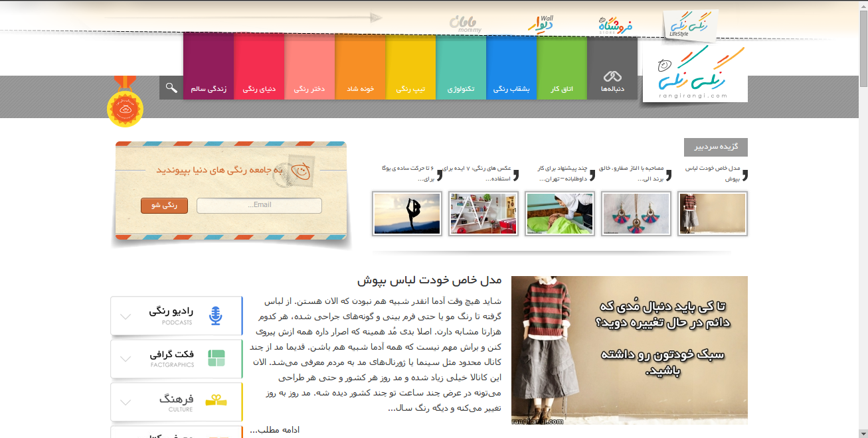Click the blue podcast microphone icon
868x438 pixels.
pyautogui.click(x=215, y=316)
